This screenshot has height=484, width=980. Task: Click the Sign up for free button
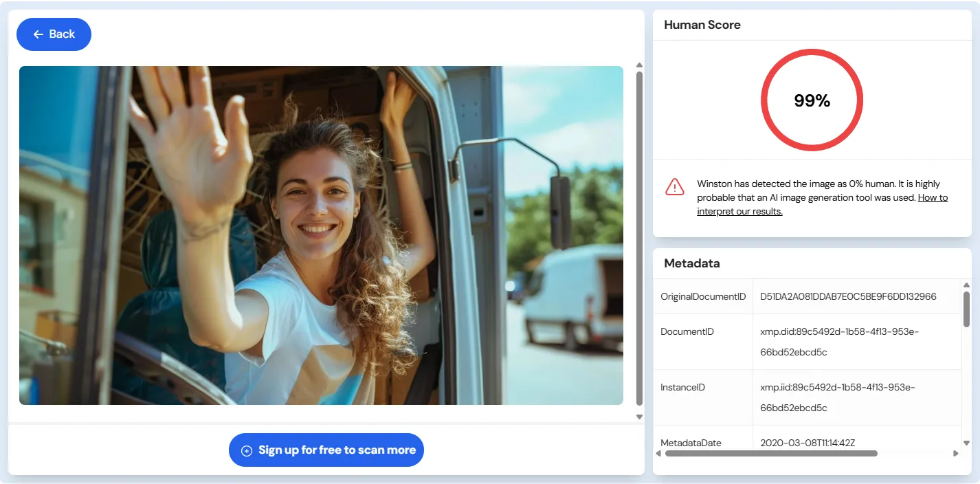click(326, 450)
